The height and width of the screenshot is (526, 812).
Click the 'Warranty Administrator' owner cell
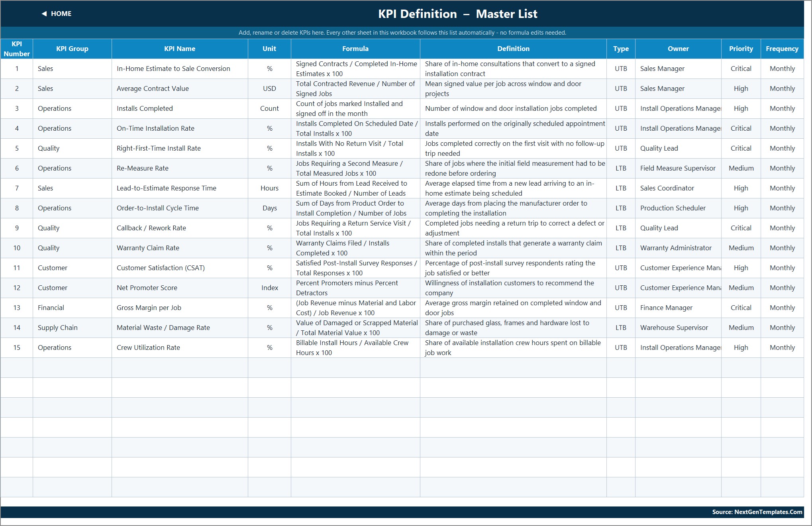pyautogui.click(x=678, y=248)
